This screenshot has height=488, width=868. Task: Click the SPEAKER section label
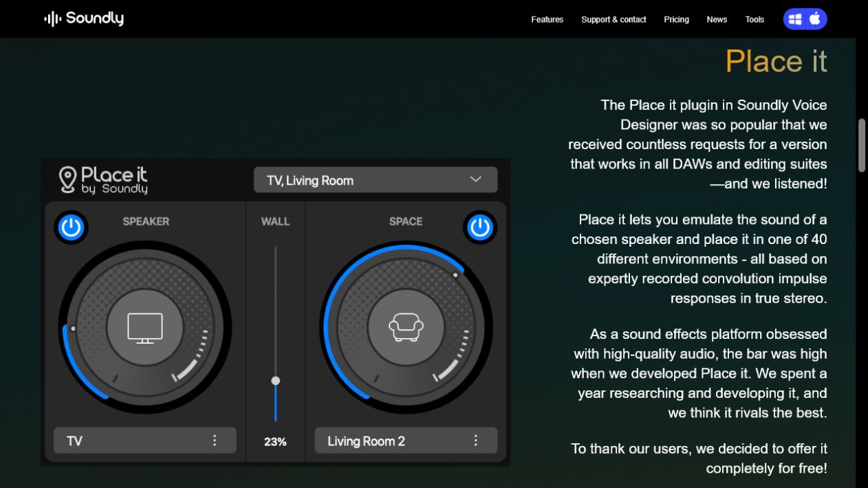pos(146,221)
